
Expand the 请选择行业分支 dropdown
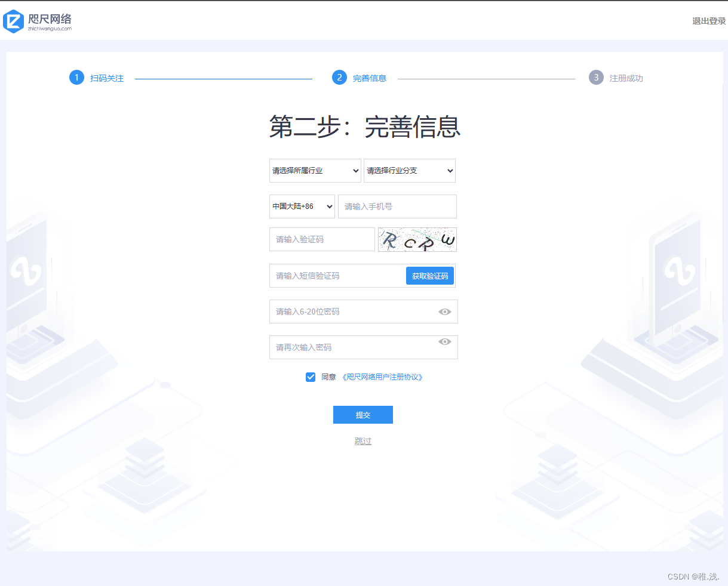point(409,171)
